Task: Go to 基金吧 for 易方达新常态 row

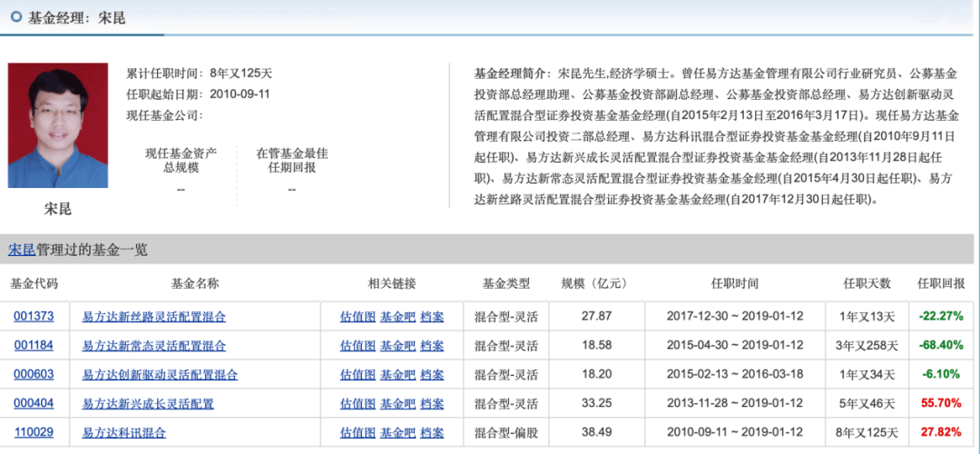Action: [x=397, y=346]
